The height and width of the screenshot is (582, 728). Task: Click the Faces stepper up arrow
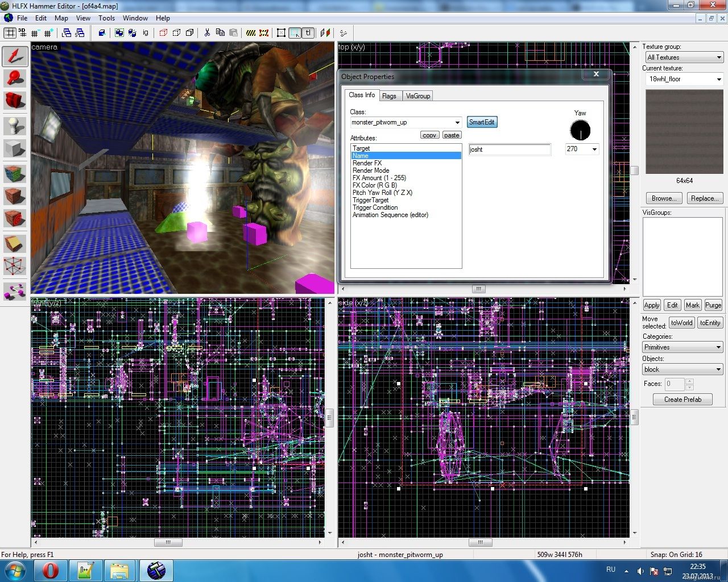pyautogui.click(x=689, y=381)
